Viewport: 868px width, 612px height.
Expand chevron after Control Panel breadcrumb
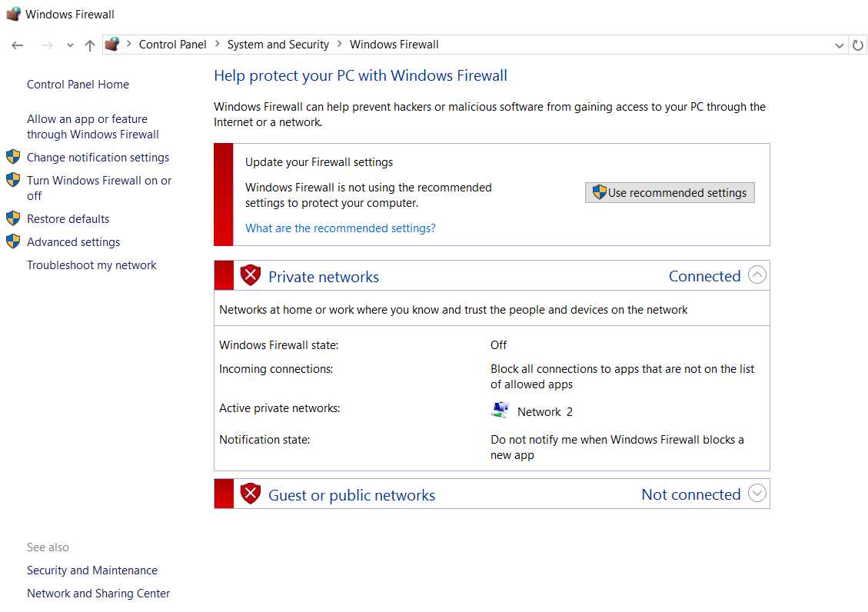pyautogui.click(x=217, y=45)
